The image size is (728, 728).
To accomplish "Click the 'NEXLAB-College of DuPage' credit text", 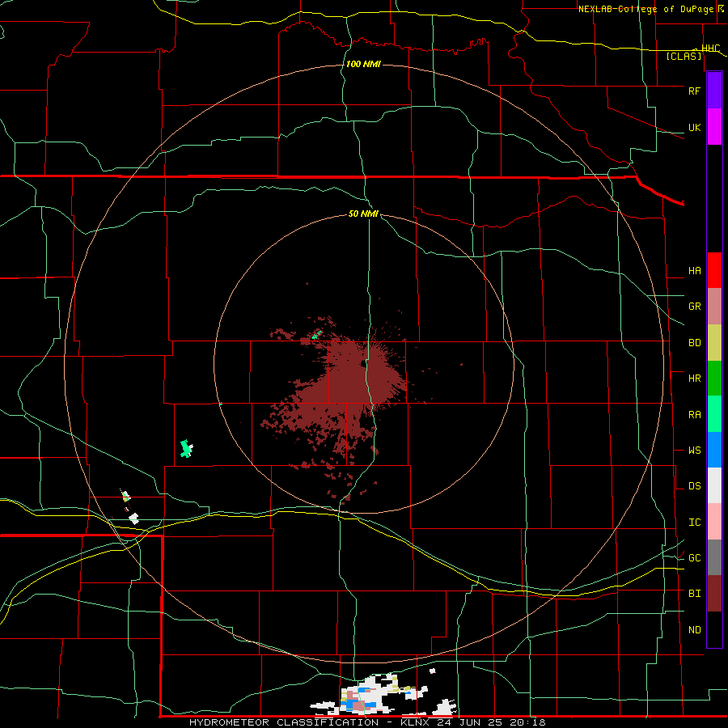I will point(647,9).
